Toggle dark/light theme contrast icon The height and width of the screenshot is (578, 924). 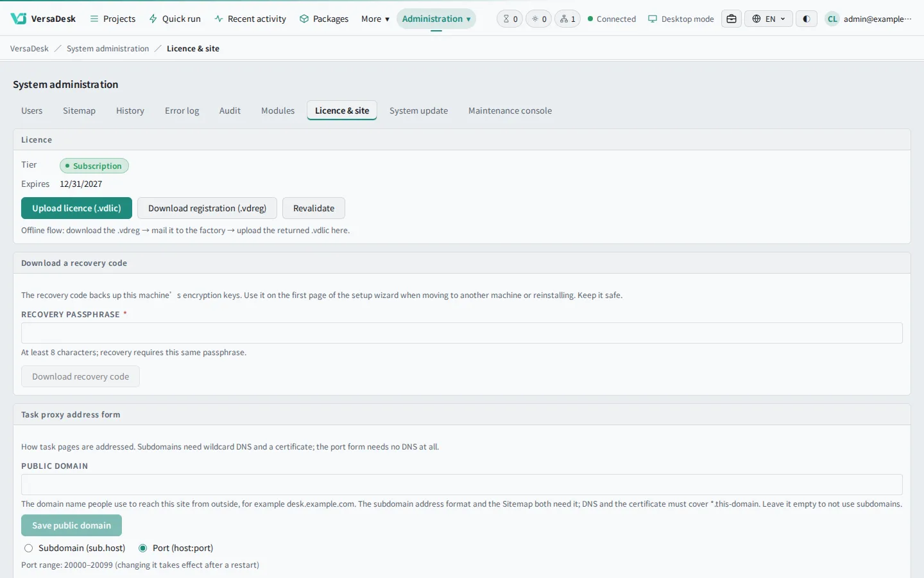coord(807,19)
